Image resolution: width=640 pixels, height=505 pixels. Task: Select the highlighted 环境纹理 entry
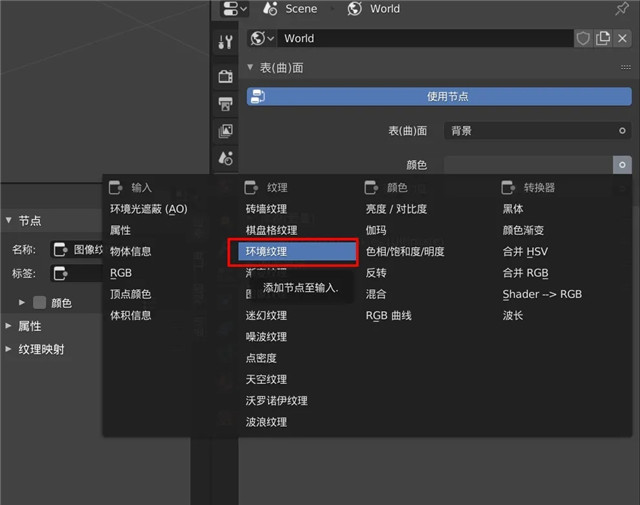click(297, 251)
